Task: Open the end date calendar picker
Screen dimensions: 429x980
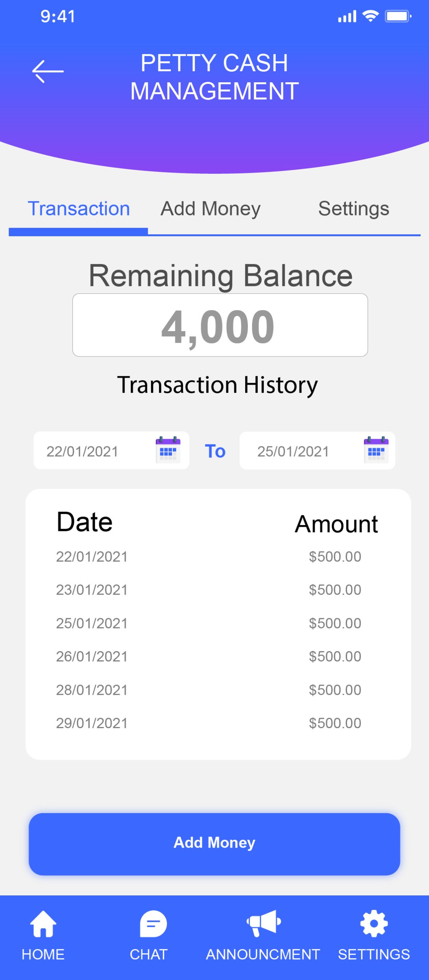Action: [376, 450]
